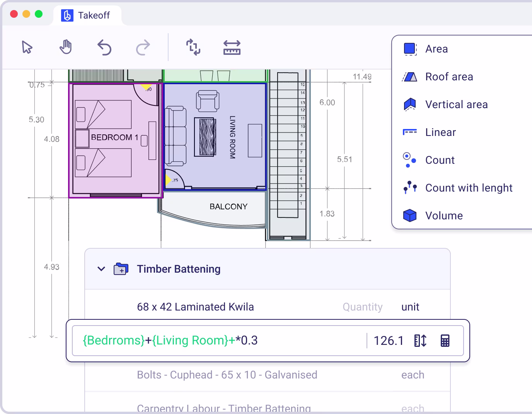Minimize the window with yellow button
This screenshot has height=414, width=532.
(x=26, y=14)
